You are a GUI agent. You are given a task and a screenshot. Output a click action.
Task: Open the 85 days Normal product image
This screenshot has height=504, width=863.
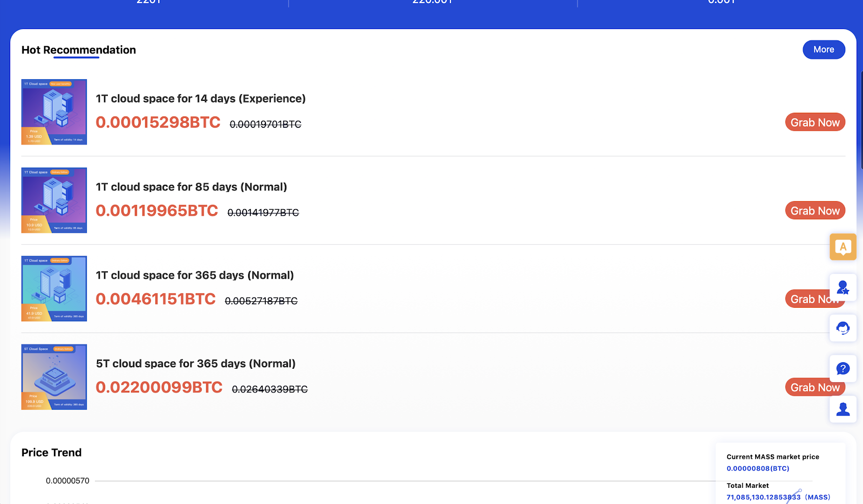click(54, 201)
